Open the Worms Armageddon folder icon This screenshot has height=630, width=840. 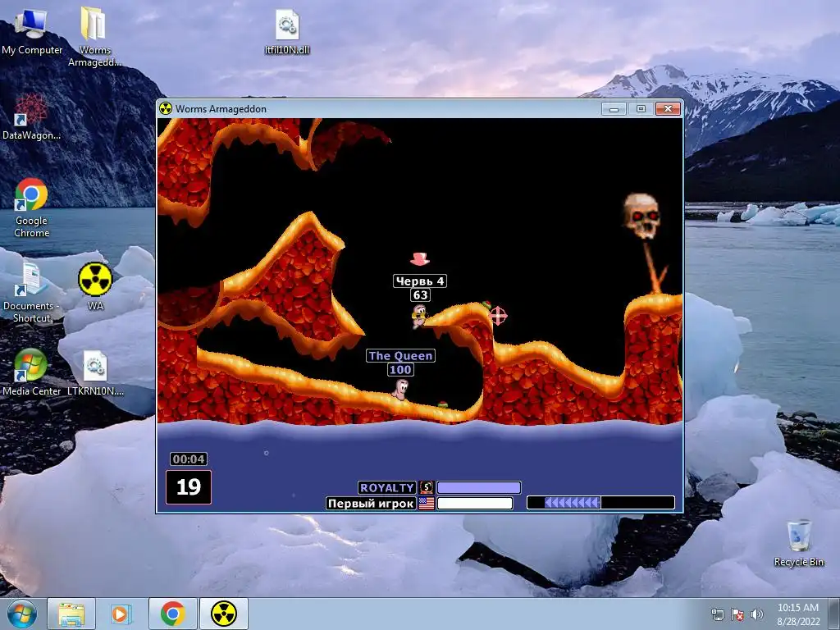(x=94, y=36)
